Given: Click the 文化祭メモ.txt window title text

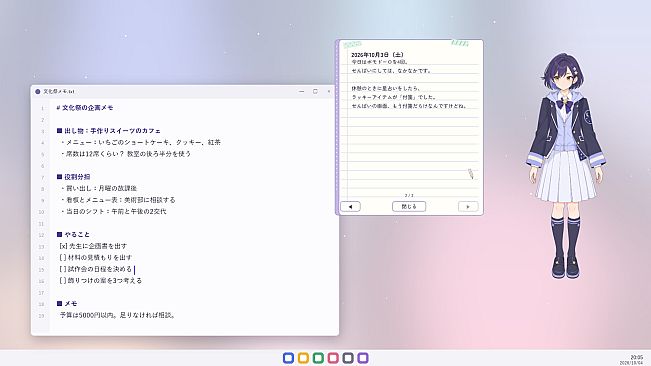Looking at the screenshot, I should [59, 91].
